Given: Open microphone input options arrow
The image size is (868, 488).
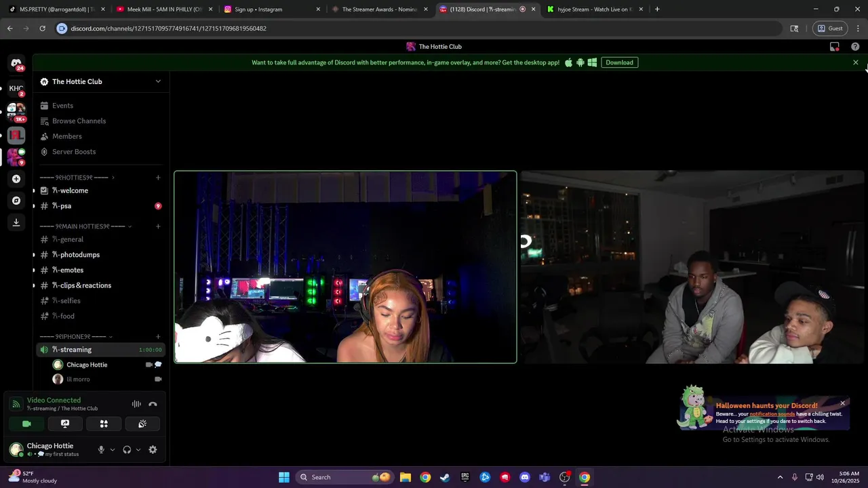Looking at the screenshot, I should (113, 449).
